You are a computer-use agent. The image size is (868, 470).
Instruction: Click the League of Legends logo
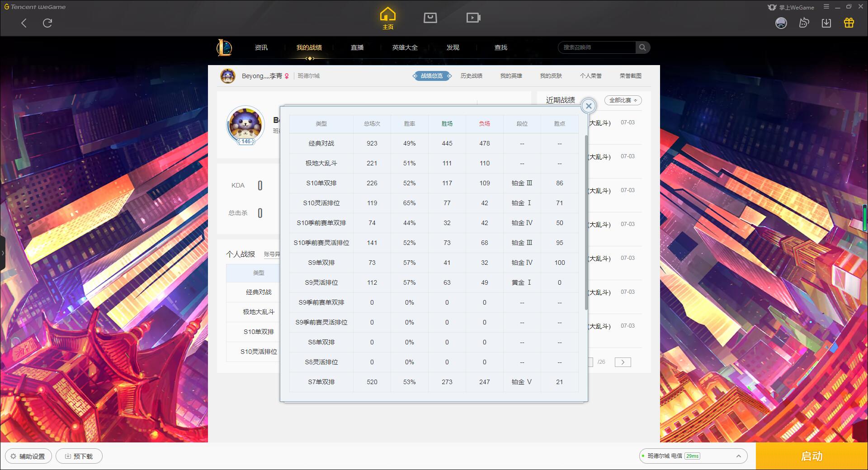[225, 47]
